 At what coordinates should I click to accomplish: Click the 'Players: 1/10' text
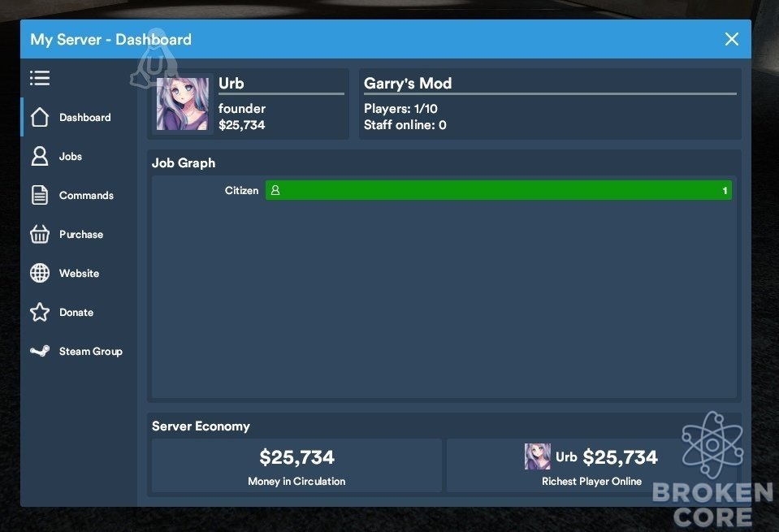click(400, 108)
